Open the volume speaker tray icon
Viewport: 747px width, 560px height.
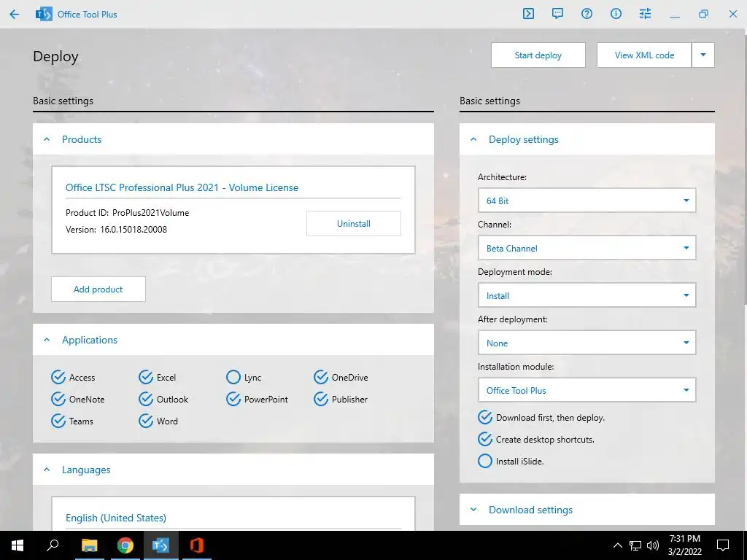(x=653, y=545)
